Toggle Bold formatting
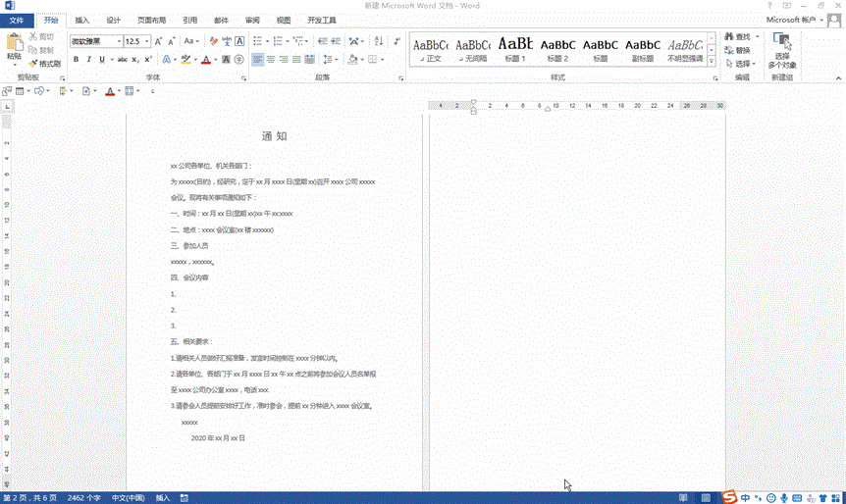This screenshot has width=846, height=504. [75, 60]
